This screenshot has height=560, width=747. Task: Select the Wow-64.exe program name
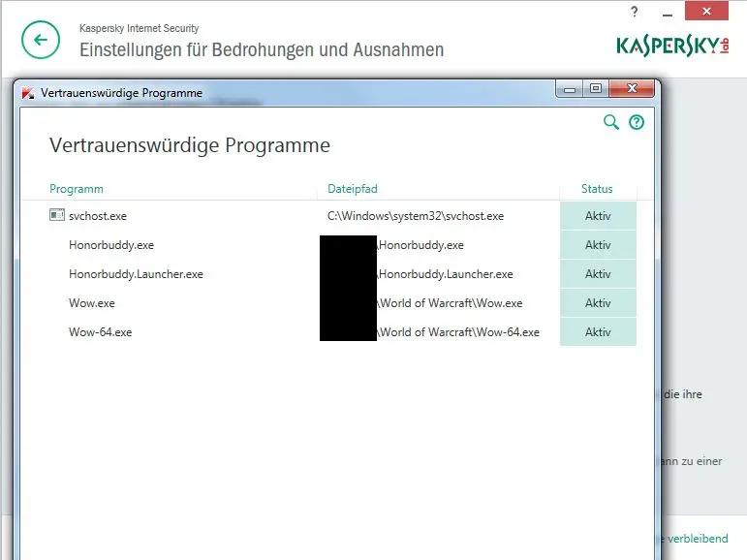click(101, 332)
